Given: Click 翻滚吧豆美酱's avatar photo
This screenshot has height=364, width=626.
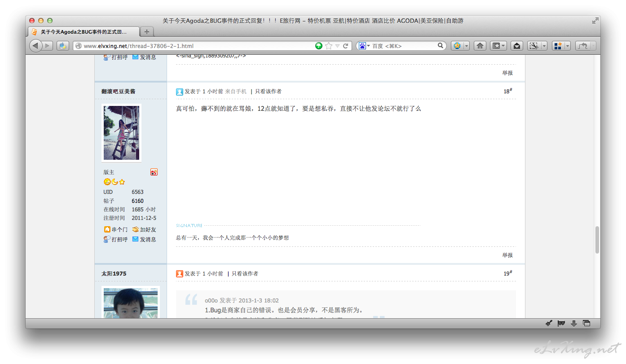Looking at the screenshot, I should coord(121,133).
